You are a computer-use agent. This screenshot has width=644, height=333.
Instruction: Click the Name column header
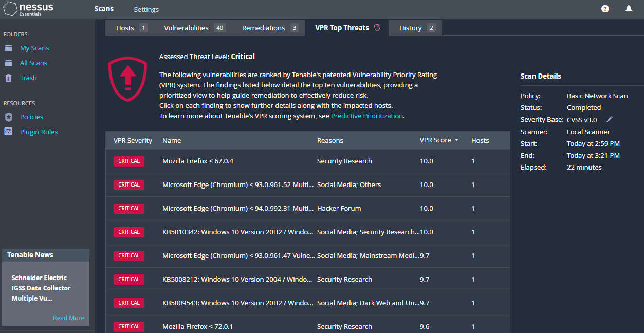pyautogui.click(x=172, y=140)
